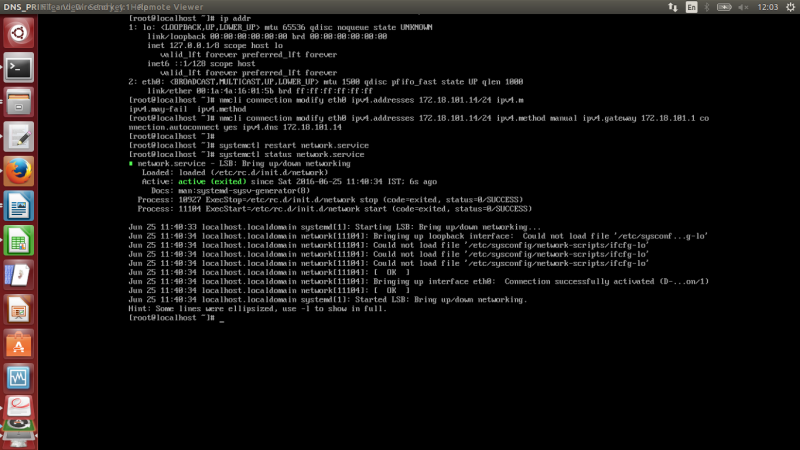Screen dimensions: 800x450
Task: Click 'inet6 ::1/128 scope host' line
Action: (201, 64)
